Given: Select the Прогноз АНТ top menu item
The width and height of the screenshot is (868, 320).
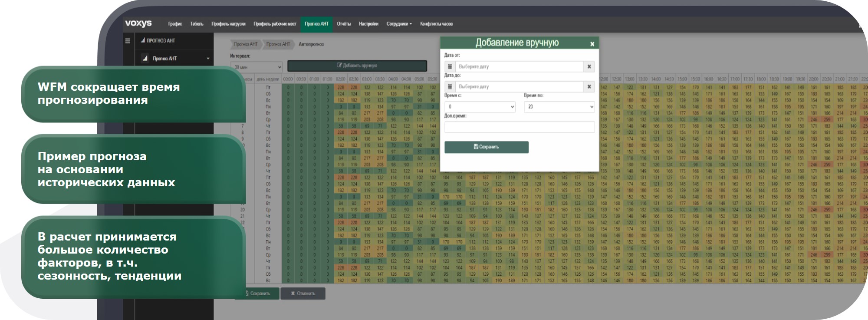Looking at the screenshot, I should pos(316,24).
